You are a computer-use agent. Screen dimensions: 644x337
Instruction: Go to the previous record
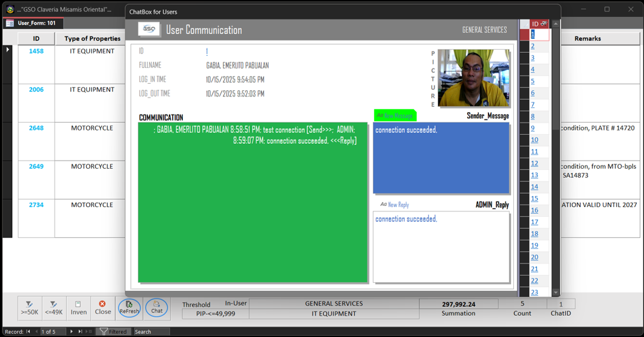click(x=36, y=332)
